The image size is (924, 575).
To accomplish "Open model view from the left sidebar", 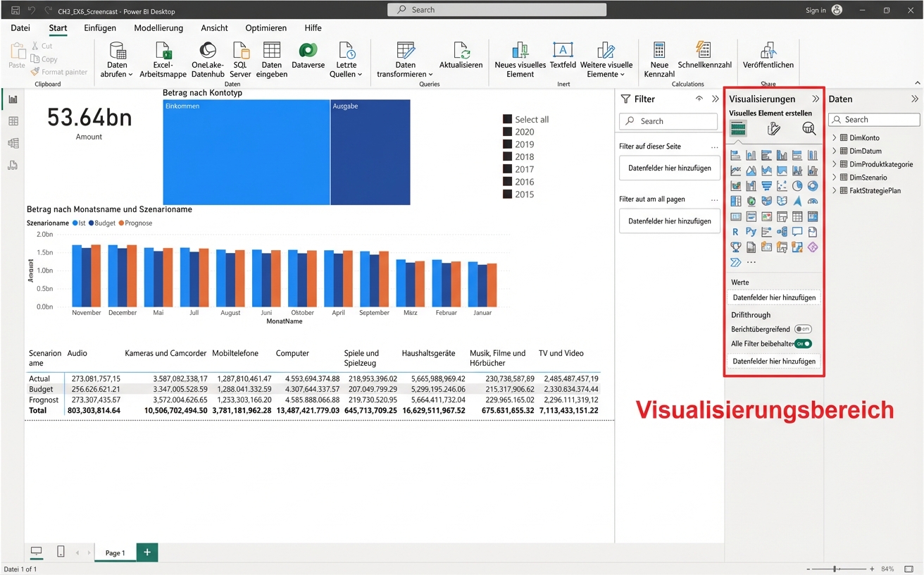I will (12, 143).
